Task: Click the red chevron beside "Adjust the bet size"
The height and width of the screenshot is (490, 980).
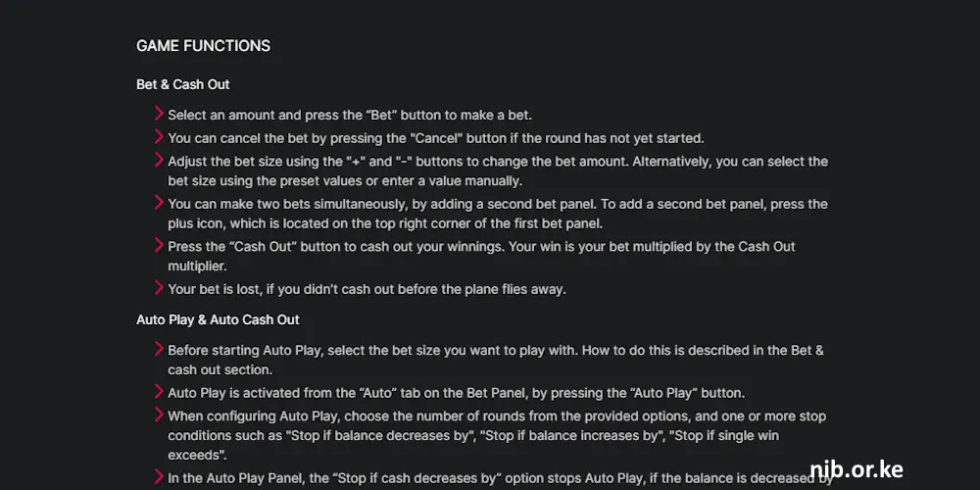Action: pos(159,160)
